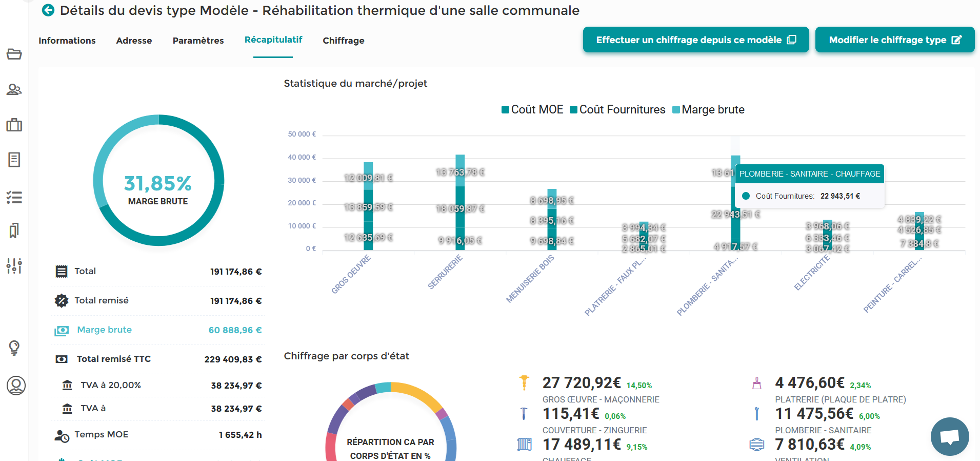Image resolution: width=980 pixels, height=461 pixels.
Task: Click the GROS OEUVRE bar in chart
Action: [x=368, y=216]
